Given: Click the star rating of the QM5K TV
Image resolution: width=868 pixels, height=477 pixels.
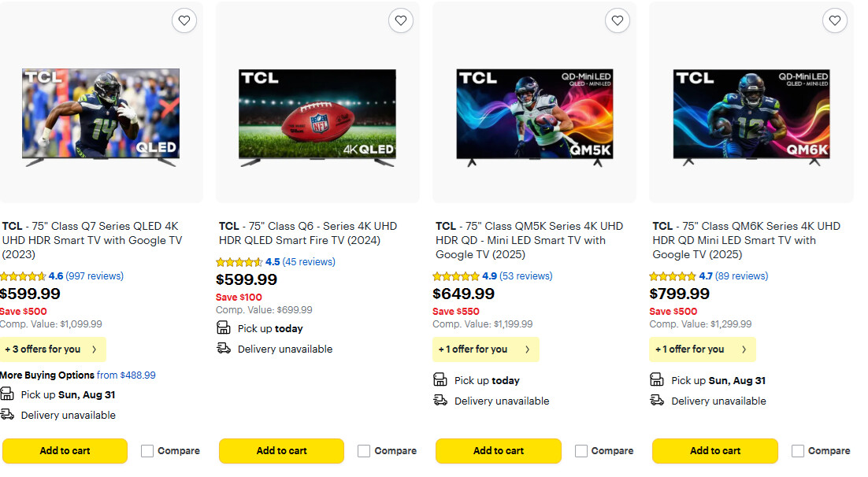Looking at the screenshot, I should pyautogui.click(x=456, y=276).
